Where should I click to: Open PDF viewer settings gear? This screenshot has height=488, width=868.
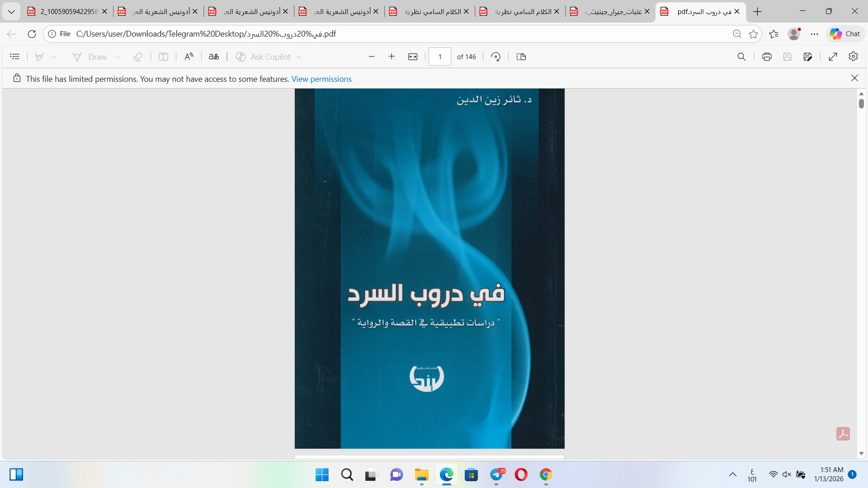click(x=854, y=56)
